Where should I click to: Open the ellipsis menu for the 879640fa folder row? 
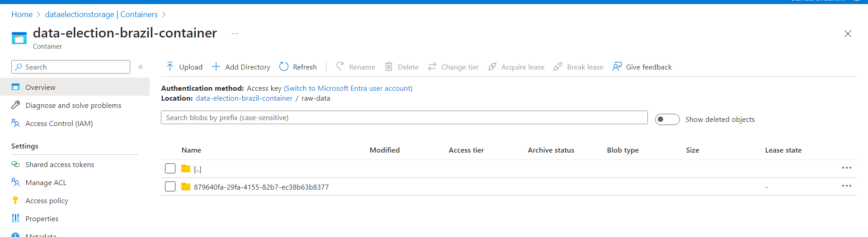click(847, 186)
